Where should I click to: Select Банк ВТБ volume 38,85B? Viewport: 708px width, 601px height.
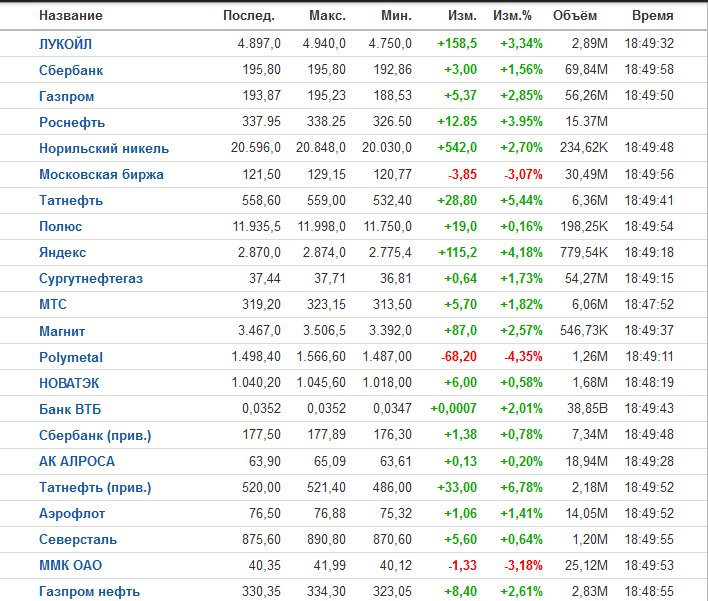(x=587, y=408)
